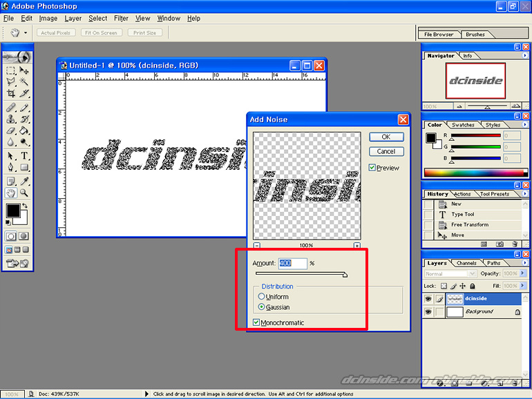Select Uniform distribution option
Viewport: 532px width, 399px height.
click(x=261, y=296)
